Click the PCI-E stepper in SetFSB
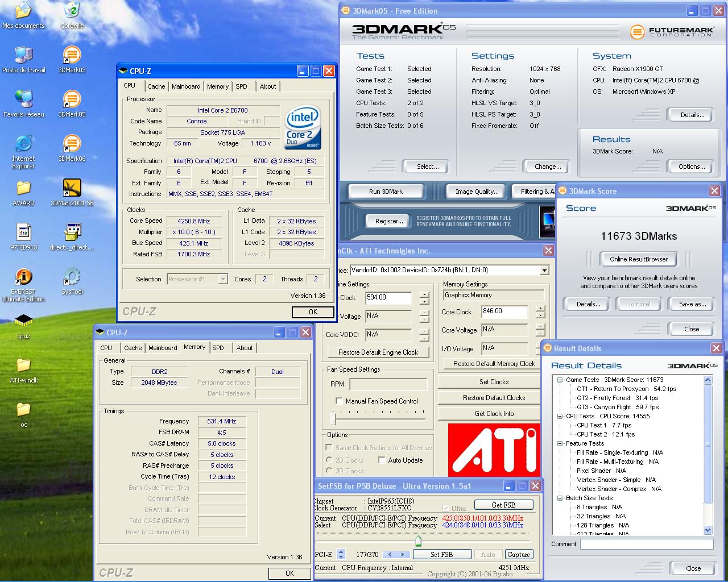The height and width of the screenshot is (582, 728). click(x=341, y=554)
